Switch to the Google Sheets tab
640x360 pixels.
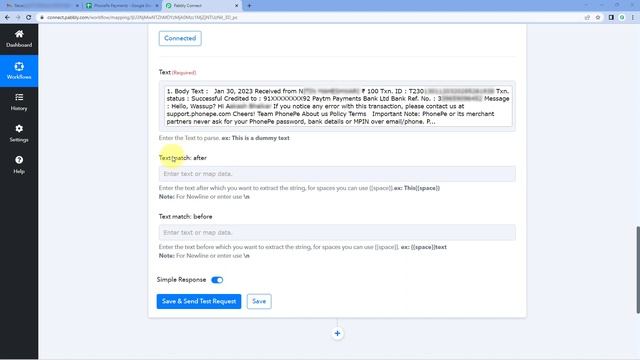[x=122, y=6]
